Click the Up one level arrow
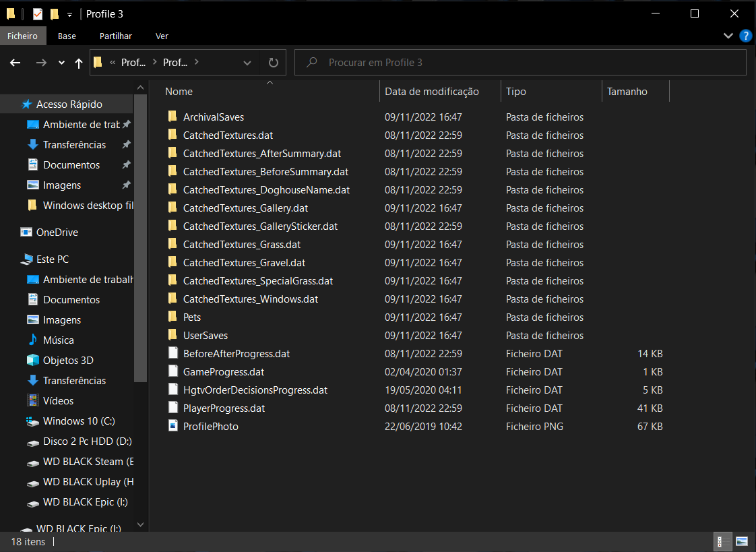The height and width of the screenshot is (552, 756). pyautogui.click(x=79, y=63)
